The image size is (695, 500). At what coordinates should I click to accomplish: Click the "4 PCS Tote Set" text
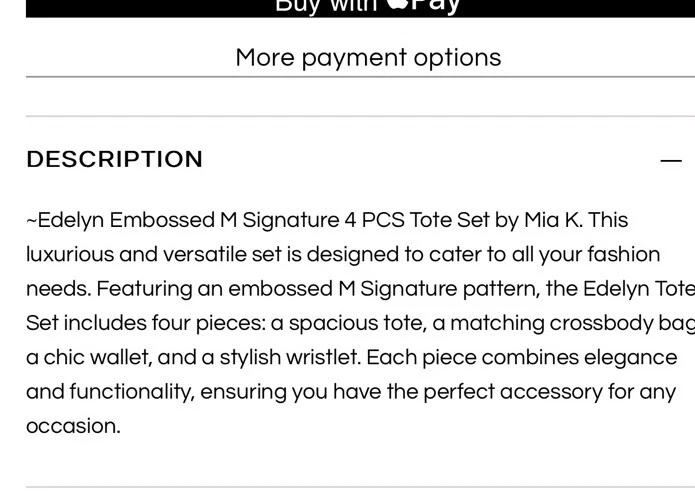coord(419,220)
